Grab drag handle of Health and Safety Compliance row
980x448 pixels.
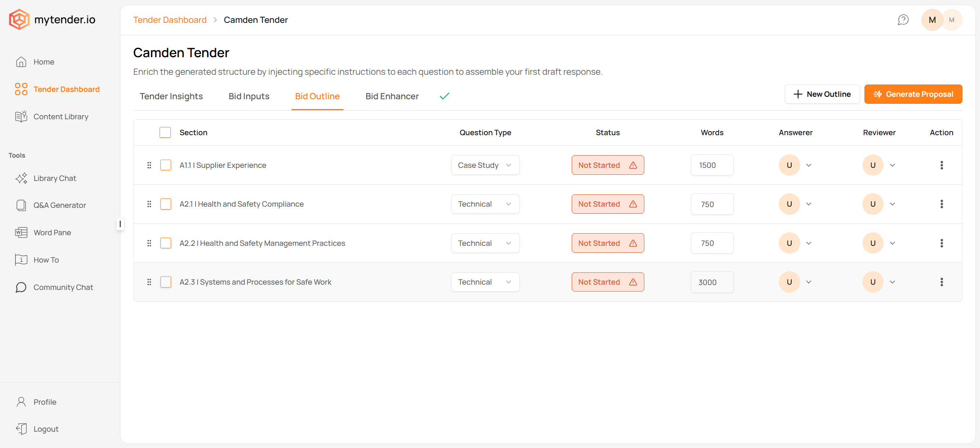[x=149, y=204]
